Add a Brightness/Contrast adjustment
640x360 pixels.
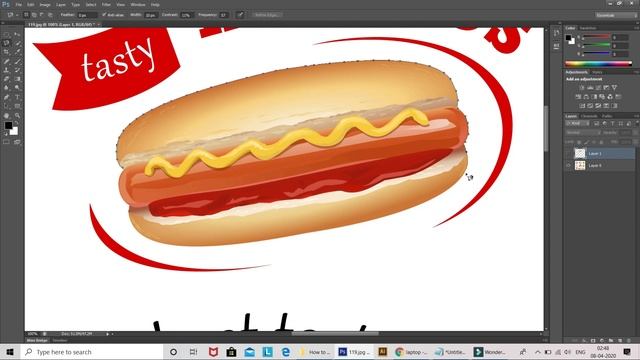point(582,88)
